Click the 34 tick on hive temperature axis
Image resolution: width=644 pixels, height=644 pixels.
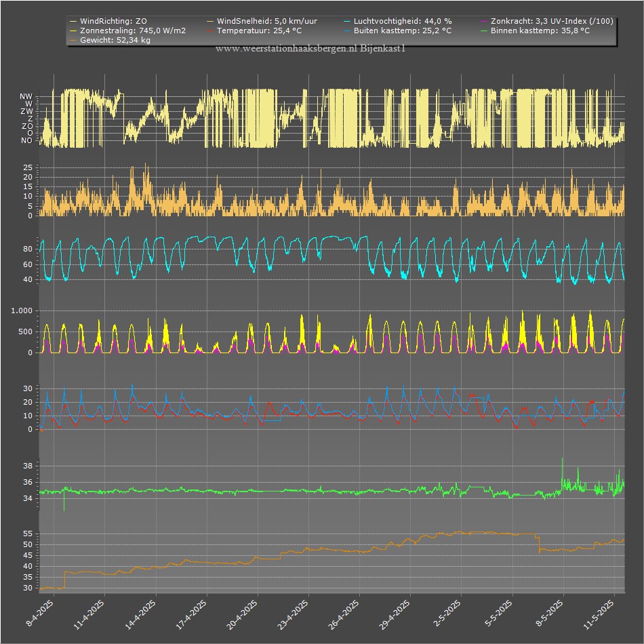(28, 499)
